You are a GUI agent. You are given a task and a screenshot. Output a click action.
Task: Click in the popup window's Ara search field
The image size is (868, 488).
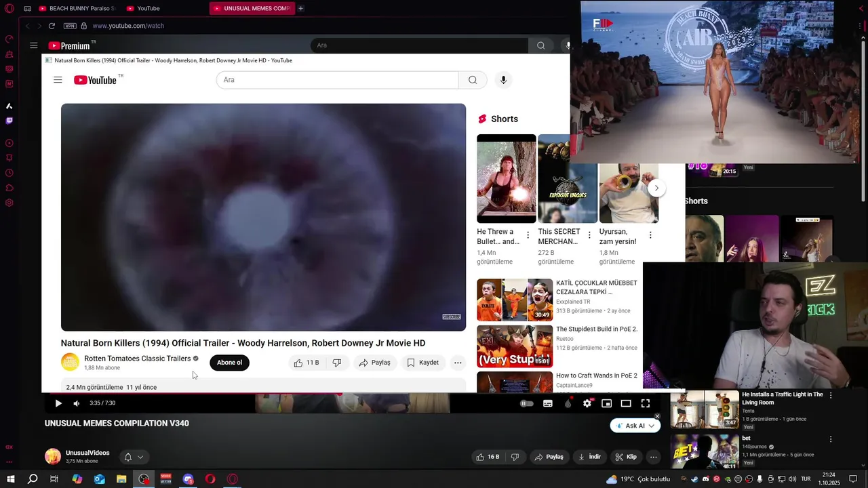[337, 80]
